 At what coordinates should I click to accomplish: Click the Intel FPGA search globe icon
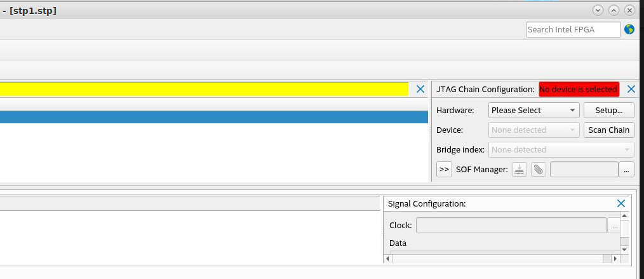pyautogui.click(x=629, y=29)
